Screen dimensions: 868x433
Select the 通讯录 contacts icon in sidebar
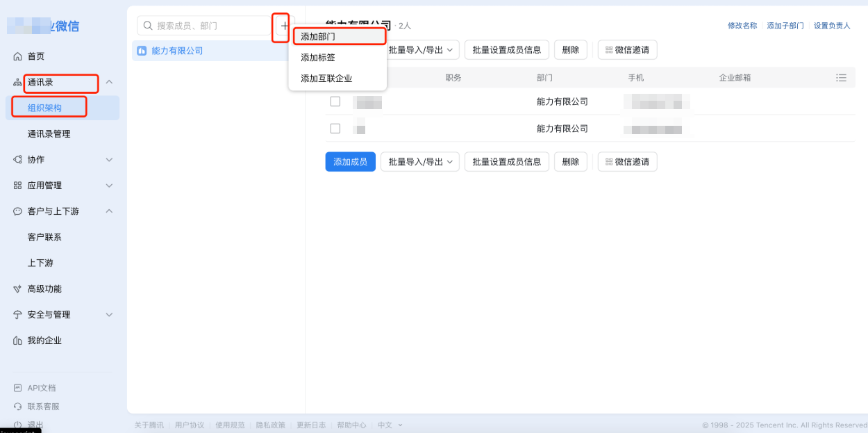(17, 83)
